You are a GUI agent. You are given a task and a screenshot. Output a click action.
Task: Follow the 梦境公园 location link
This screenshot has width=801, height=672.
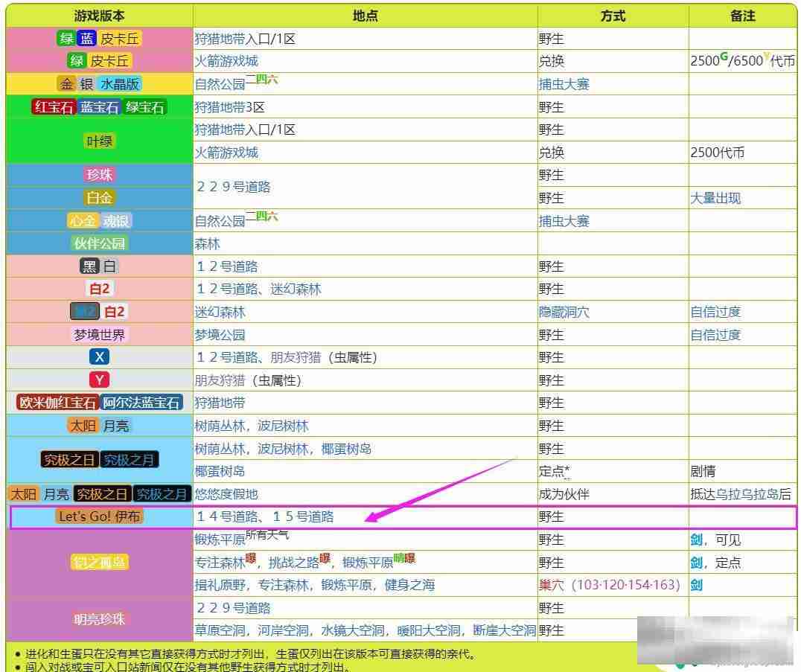click(x=220, y=335)
